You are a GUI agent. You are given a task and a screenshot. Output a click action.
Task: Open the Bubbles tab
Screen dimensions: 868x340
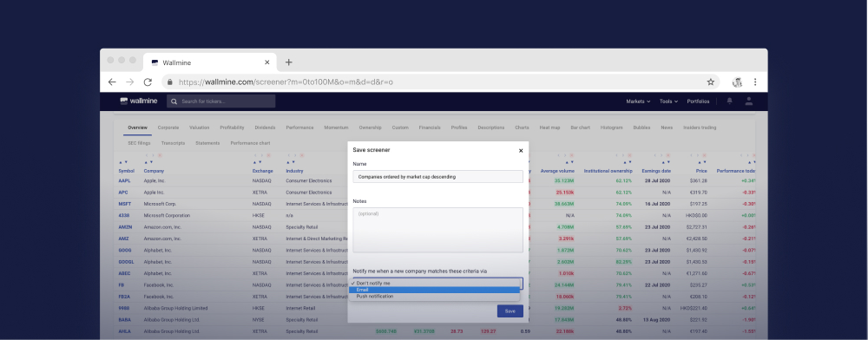[x=641, y=127]
